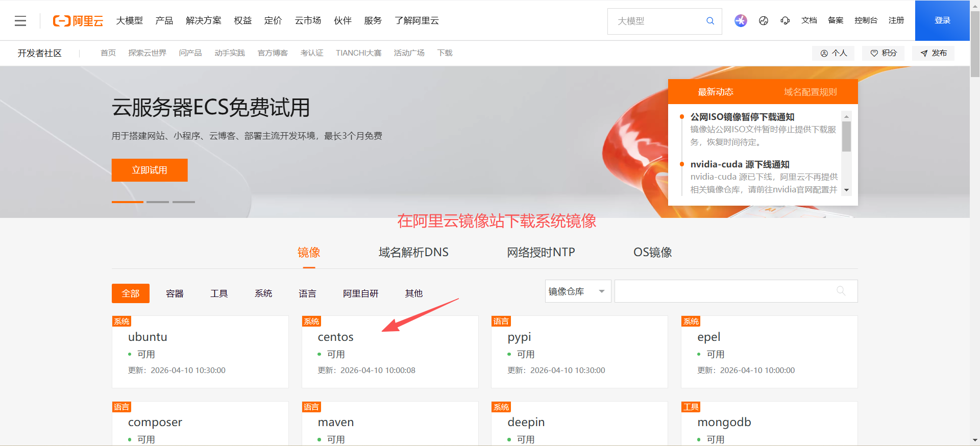Select the 域名解析DNS tab

pyautogui.click(x=413, y=252)
